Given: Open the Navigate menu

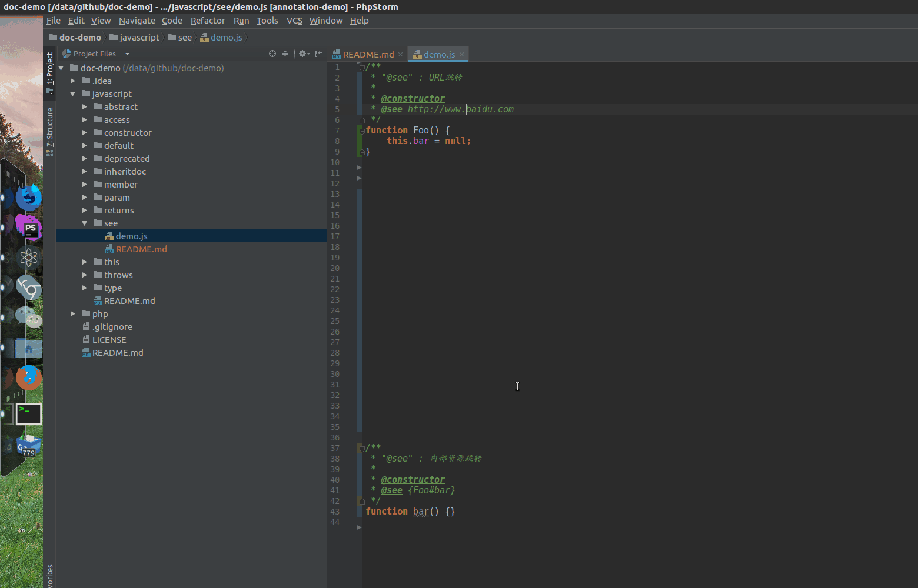Looking at the screenshot, I should (x=137, y=21).
